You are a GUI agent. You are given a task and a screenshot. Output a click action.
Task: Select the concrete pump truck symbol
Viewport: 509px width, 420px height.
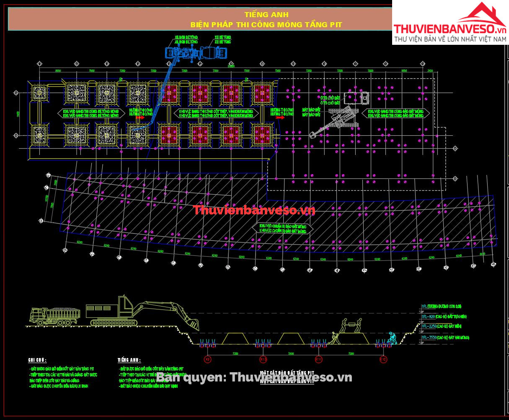[x=181, y=53]
